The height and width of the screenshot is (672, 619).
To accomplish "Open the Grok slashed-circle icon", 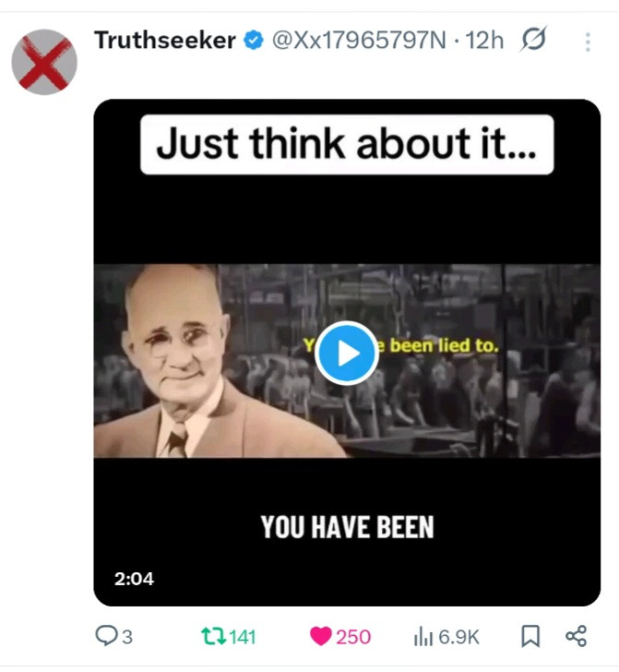I will pos(533,39).
